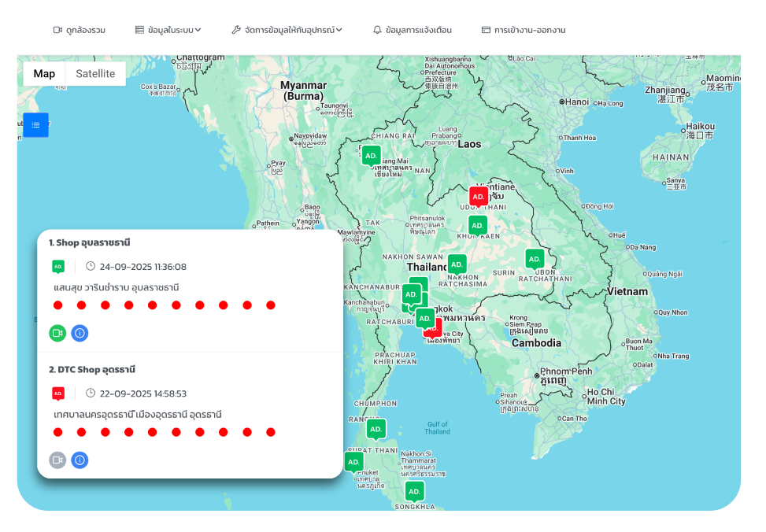Click green AD. marker at Chiang Mai
The image size is (766, 532).
pyautogui.click(x=371, y=155)
